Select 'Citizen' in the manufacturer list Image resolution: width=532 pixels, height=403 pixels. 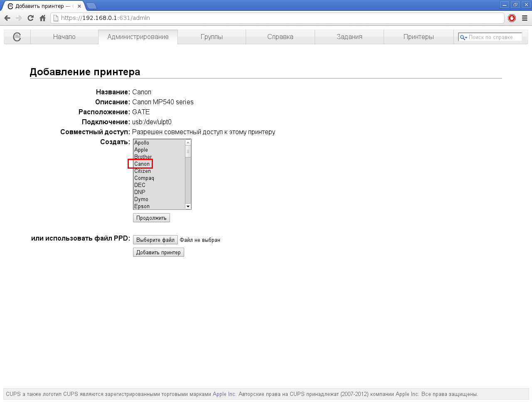[x=159, y=171]
